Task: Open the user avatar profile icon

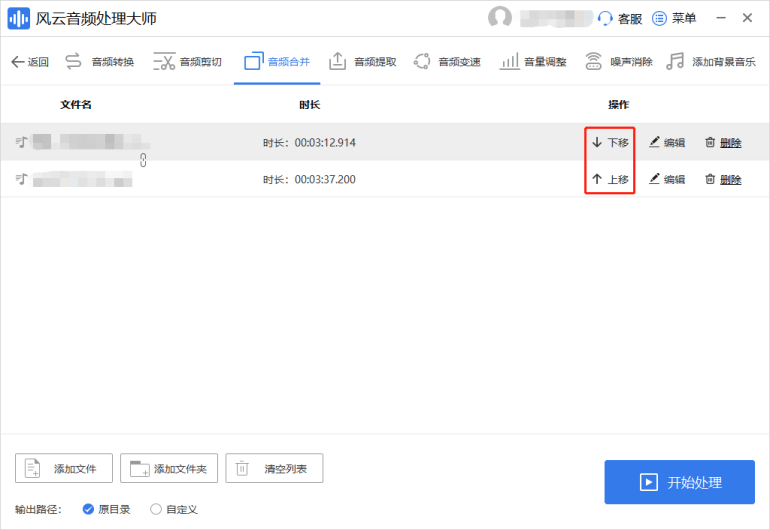Action: pyautogui.click(x=500, y=18)
